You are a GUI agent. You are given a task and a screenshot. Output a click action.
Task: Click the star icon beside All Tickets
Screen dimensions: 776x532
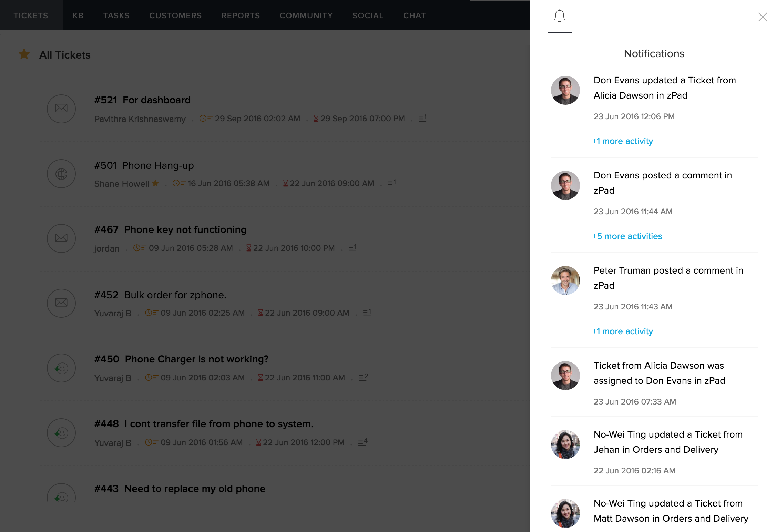[x=24, y=54]
